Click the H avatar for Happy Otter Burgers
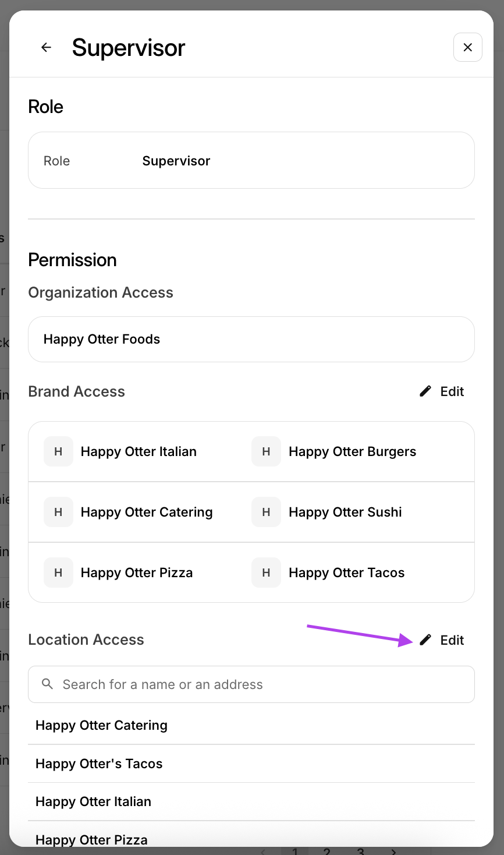504x855 pixels. click(266, 451)
